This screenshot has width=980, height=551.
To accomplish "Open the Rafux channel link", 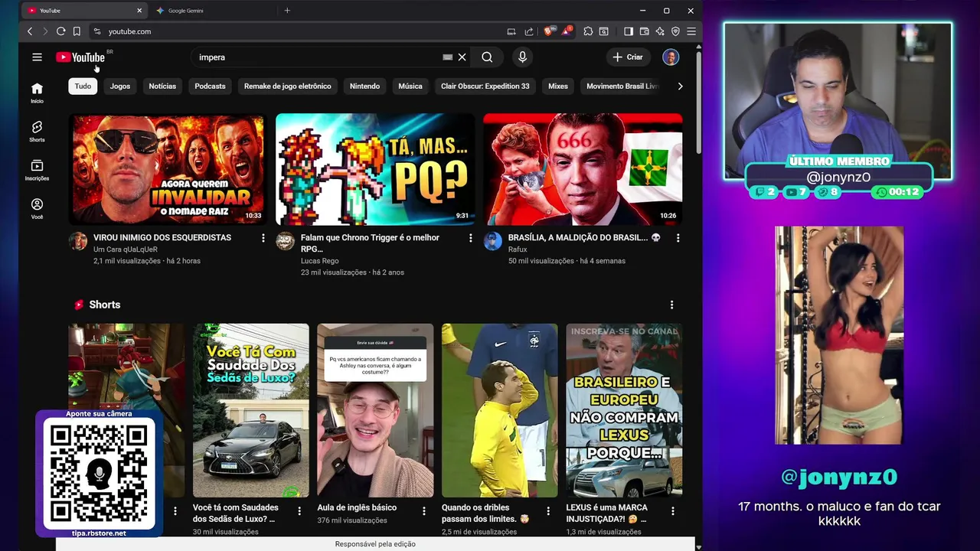I will [518, 249].
